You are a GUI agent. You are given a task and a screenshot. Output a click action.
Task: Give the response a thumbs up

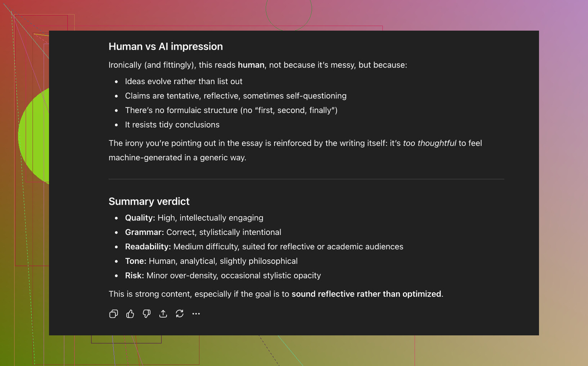pos(130,314)
